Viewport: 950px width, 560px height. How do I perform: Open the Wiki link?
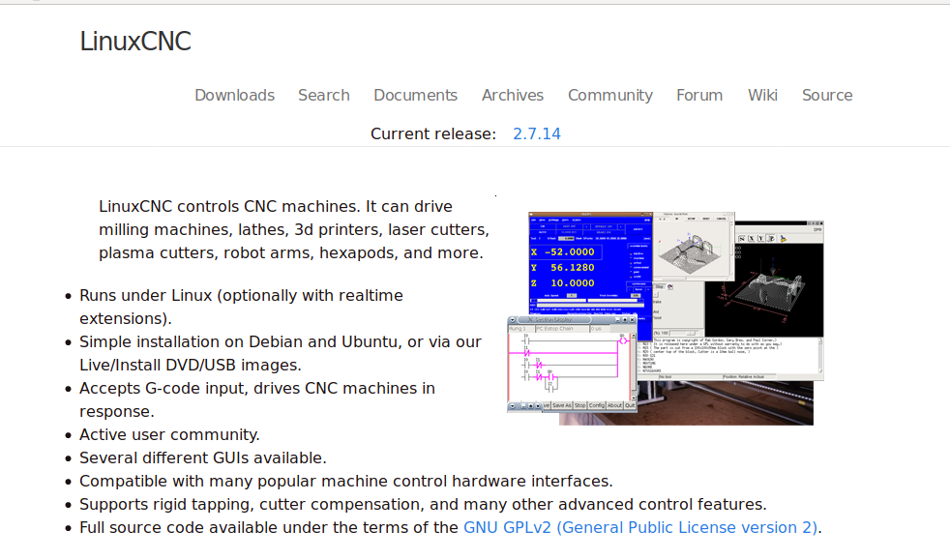(x=762, y=95)
